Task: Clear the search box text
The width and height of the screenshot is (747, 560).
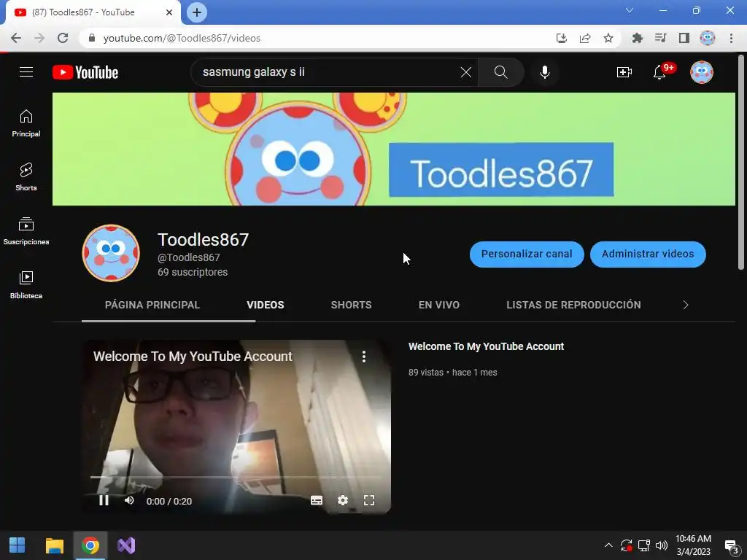Action: click(x=466, y=72)
